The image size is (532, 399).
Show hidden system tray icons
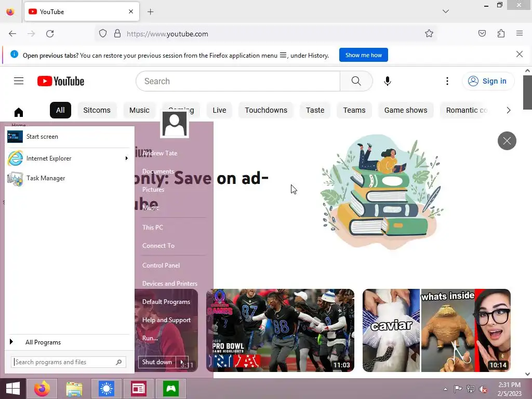(x=445, y=389)
